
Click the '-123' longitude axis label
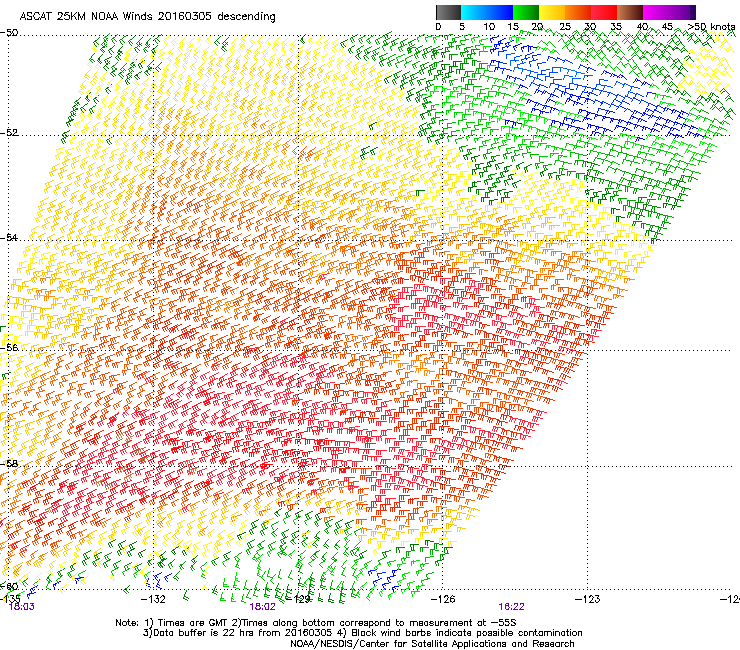point(588,599)
